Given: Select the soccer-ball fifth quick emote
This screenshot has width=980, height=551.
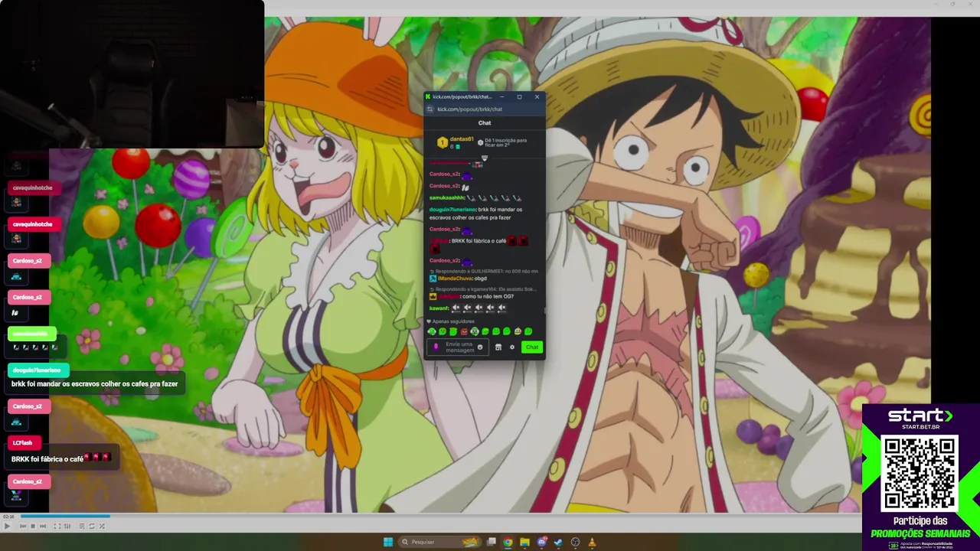Looking at the screenshot, I should coord(475,331).
